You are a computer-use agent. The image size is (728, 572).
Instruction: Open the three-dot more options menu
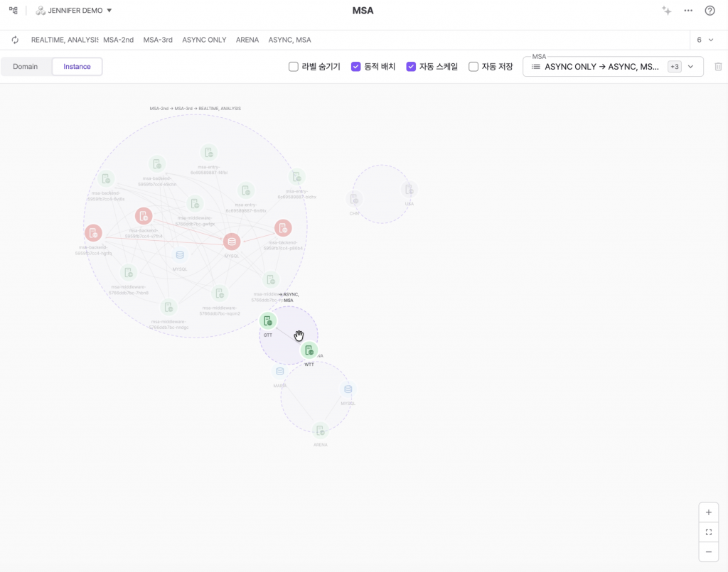[x=687, y=11]
